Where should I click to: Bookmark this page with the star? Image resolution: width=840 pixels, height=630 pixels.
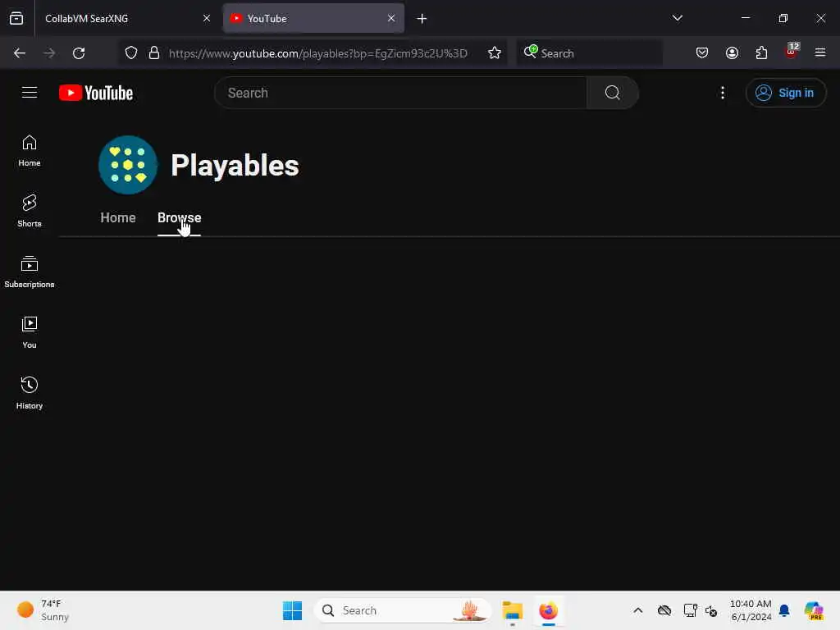tap(495, 53)
